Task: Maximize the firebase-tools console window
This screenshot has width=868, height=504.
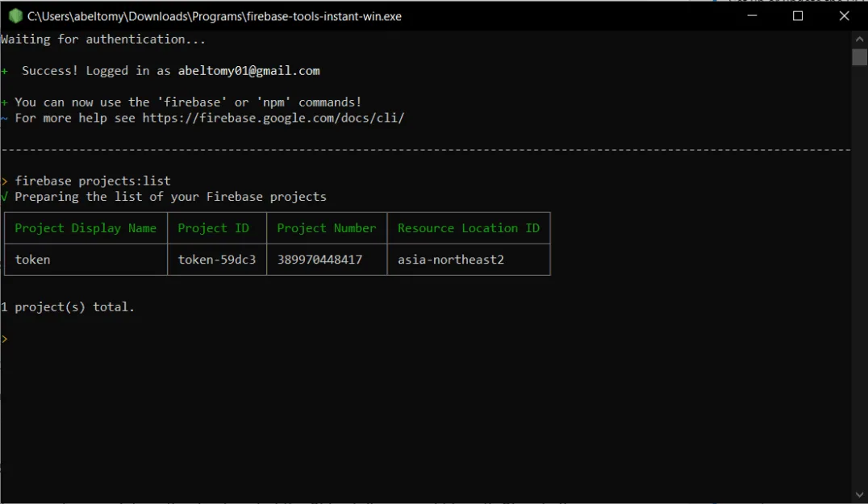Action: click(x=798, y=15)
